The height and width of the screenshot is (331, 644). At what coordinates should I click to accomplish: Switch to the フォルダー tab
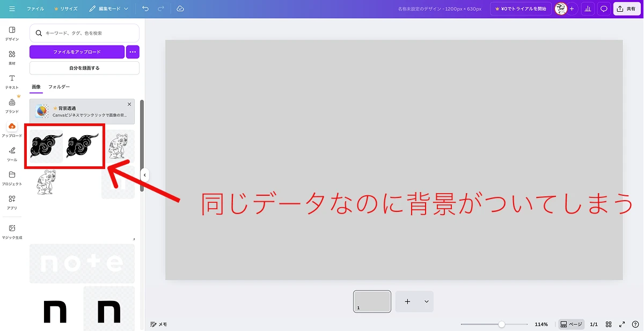[59, 87]
